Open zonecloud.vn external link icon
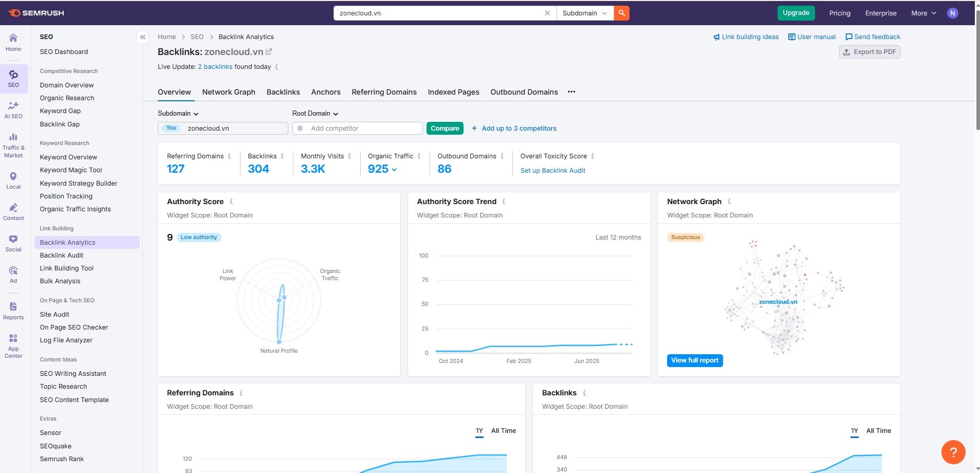The height and width of the screenshot is (473, 980). pos(269,52)
